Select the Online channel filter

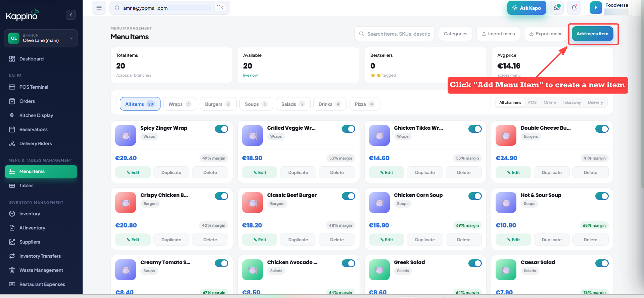(x=550, y=102)
